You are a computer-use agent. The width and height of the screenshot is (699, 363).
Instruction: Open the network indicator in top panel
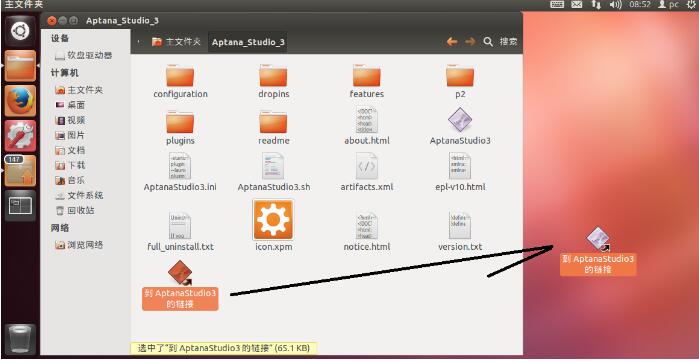[596, 4]
